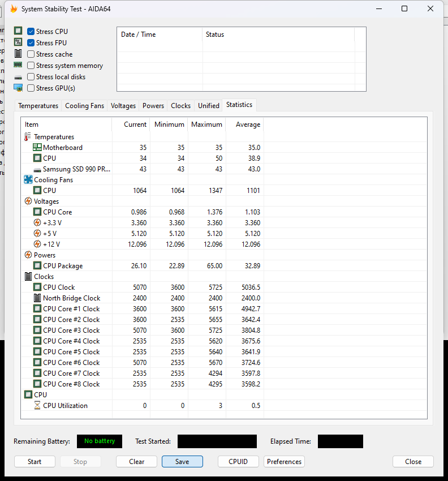This screenshot has height=481, width=448.
Task: Open the Cooling Fans tab
Action: click(x=84, y=106)
